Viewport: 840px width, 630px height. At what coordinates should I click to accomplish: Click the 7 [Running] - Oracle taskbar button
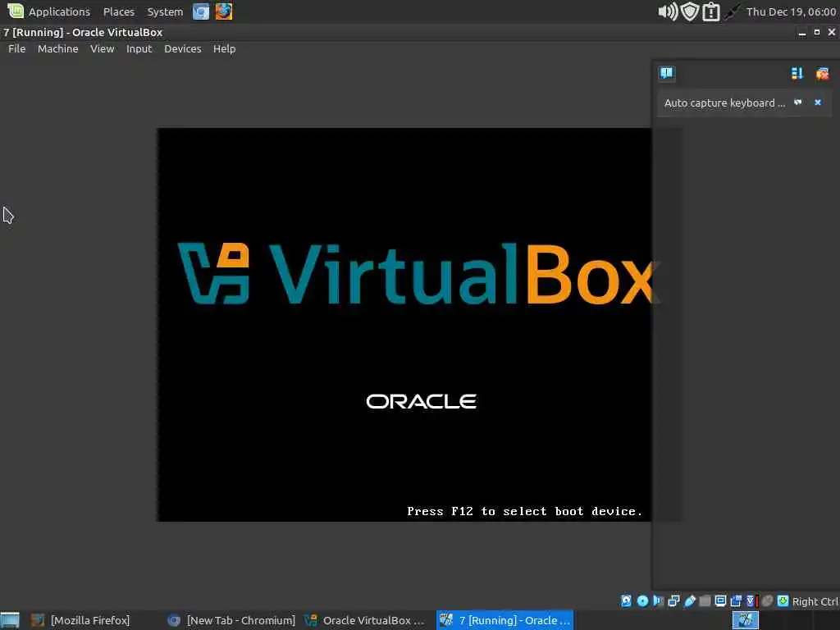coord(504,620)
